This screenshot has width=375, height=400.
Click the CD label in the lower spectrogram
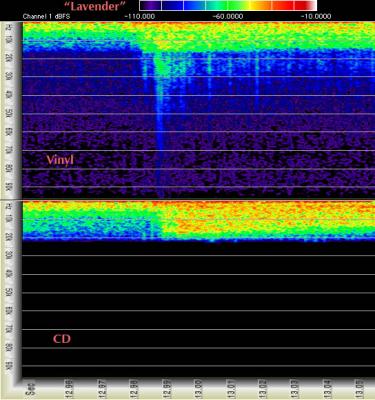tap(62, 339)
